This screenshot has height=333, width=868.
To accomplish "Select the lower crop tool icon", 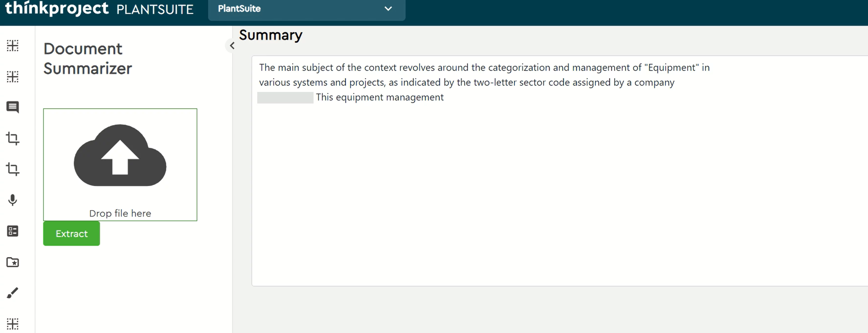I will [12, 169].
